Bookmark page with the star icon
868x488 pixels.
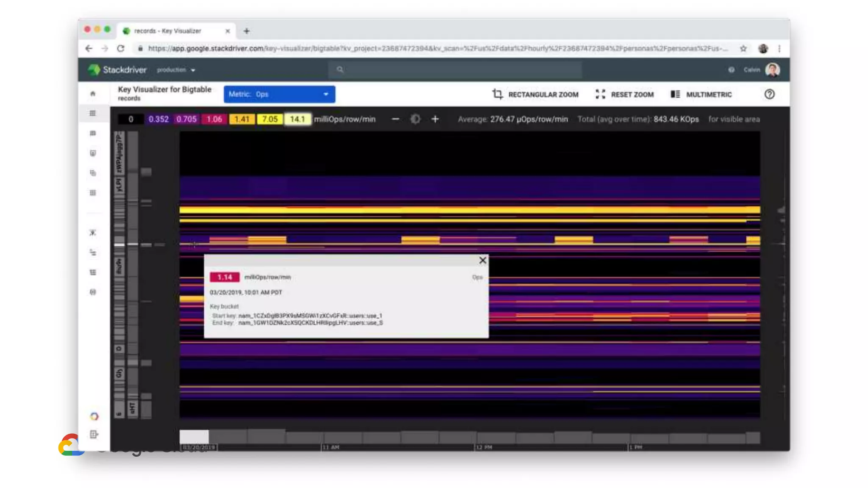pyautogui.click(x=743, y=49)
